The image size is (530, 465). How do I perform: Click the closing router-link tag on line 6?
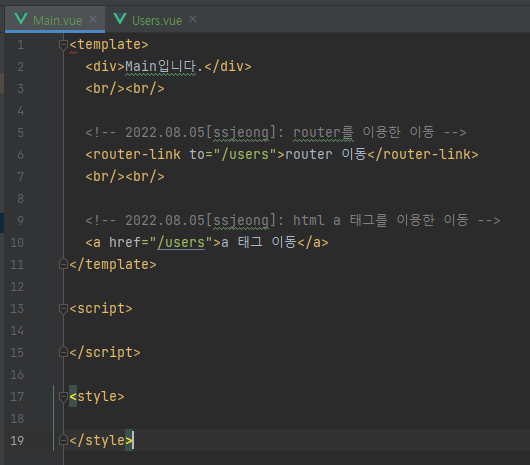[423, 154]
